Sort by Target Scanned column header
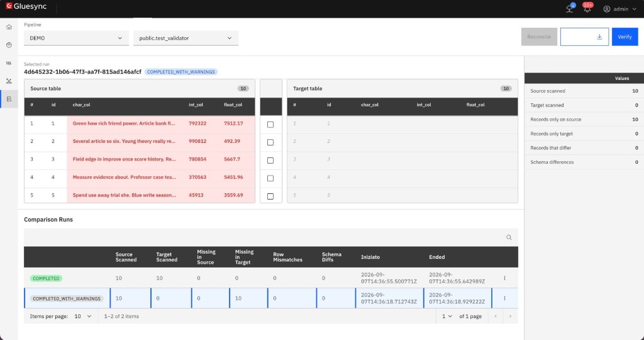Screen dimensions: 644x340 pos(167,257)
